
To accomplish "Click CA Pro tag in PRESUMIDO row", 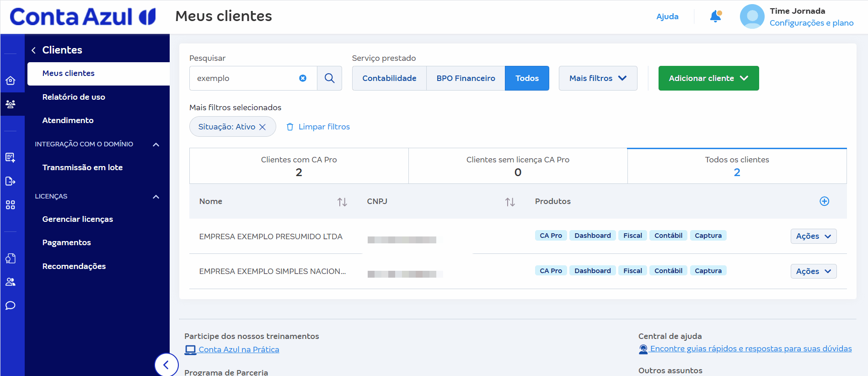I will click(x=551, y=236).
